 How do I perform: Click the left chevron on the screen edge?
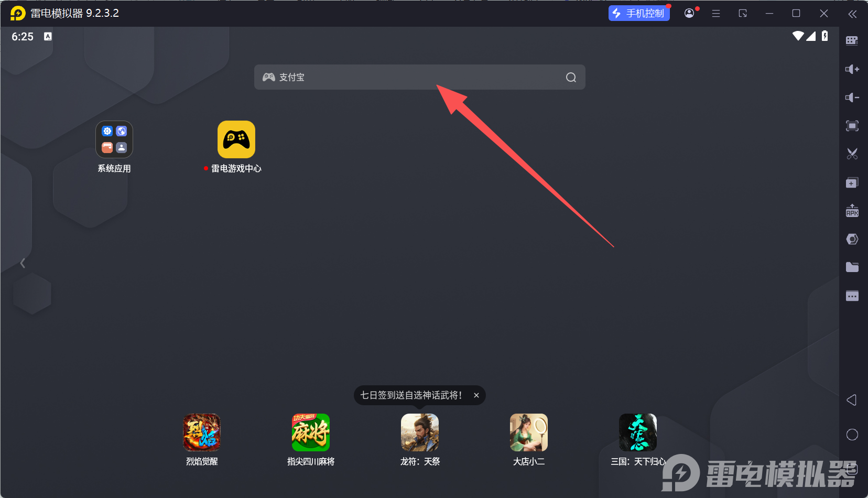(x=23, y=263)
